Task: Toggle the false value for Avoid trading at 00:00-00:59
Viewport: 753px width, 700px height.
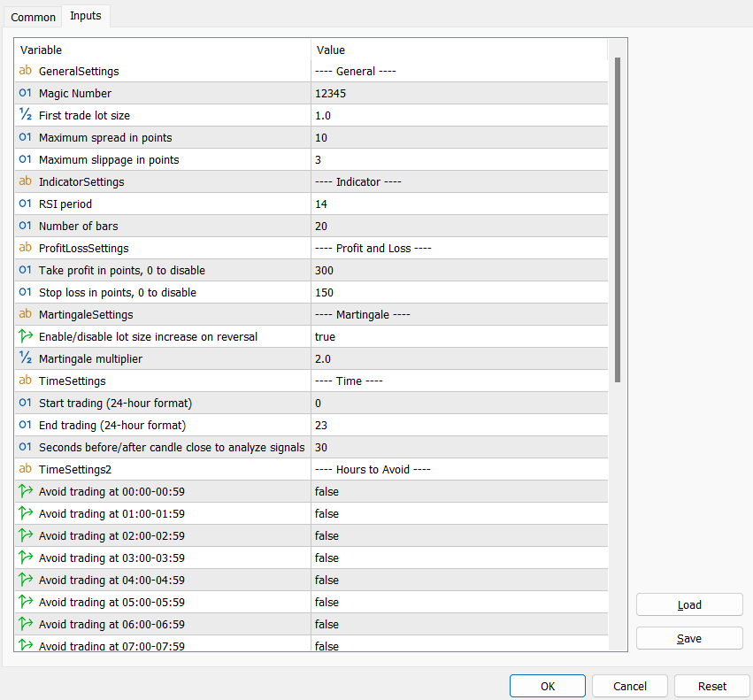Action: 459,491
